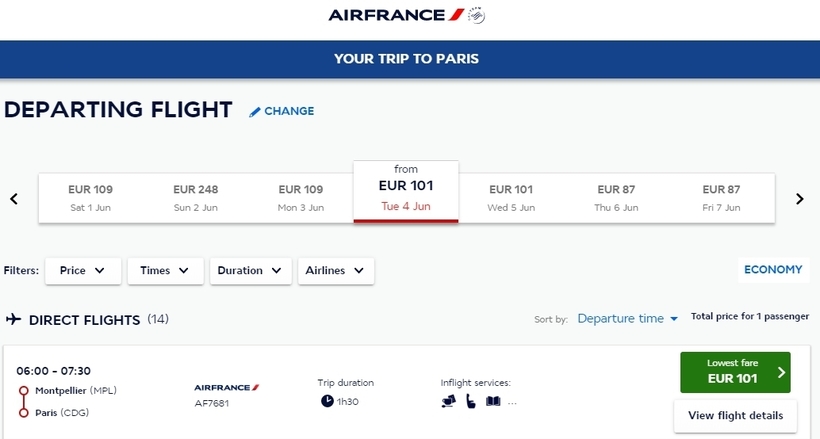Open View flight details
Viewport: 820px width, 439px height.
pos(735,415)
